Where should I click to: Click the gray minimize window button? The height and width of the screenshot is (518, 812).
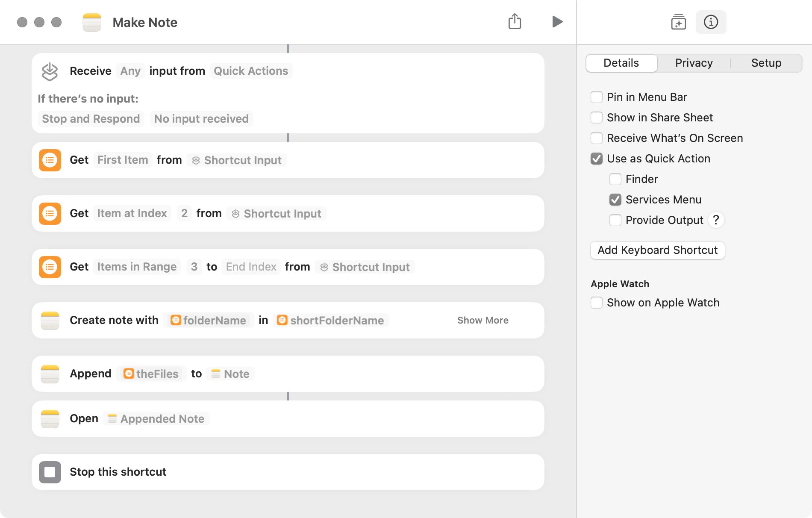(x=39, y=22)
